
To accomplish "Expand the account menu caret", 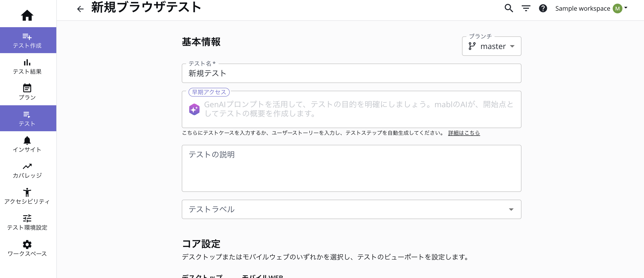I will pyautogui.click(x=626, y=8).
